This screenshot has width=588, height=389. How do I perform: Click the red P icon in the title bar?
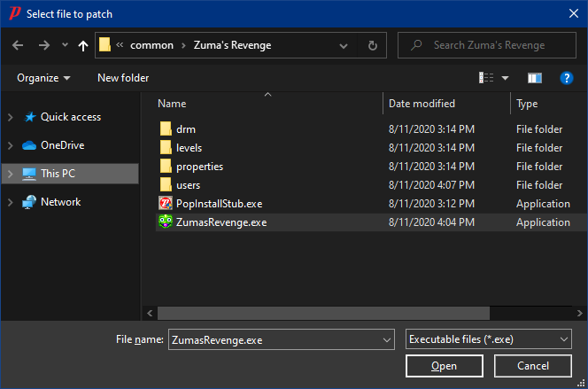click(x=15, y=13)
